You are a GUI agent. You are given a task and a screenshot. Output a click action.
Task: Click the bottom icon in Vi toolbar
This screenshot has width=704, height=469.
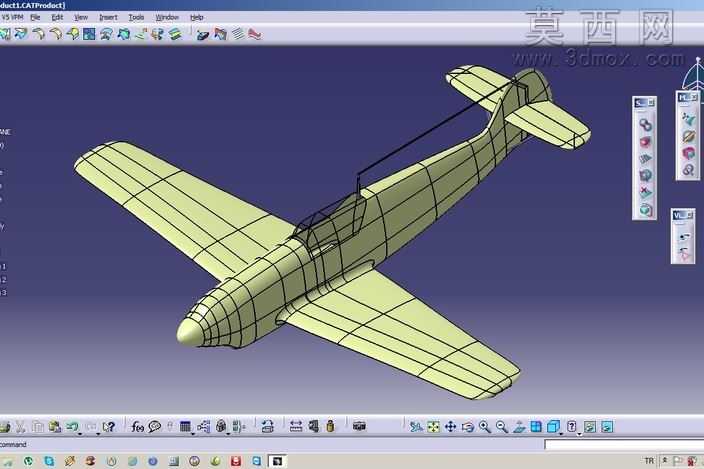tap(683, 254)
